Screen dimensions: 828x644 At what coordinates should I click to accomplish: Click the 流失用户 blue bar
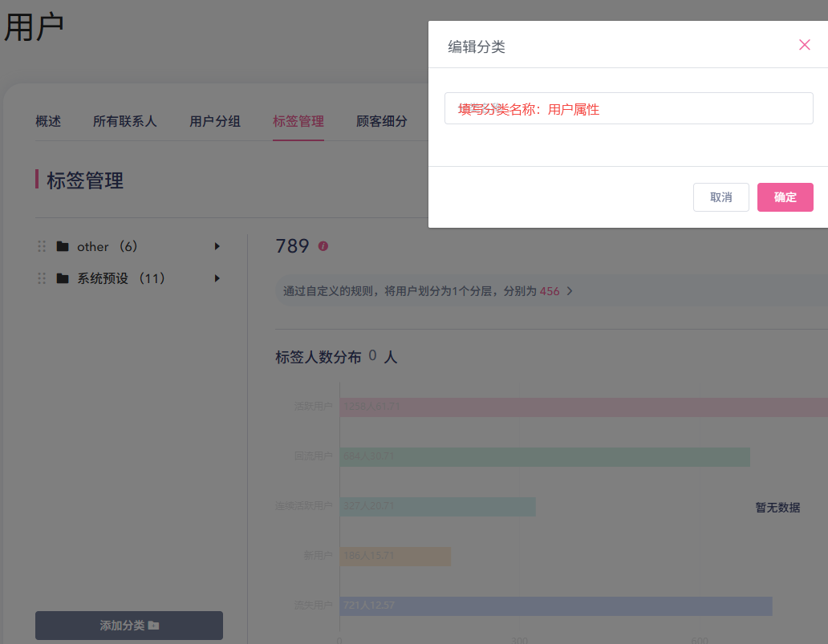555,606
